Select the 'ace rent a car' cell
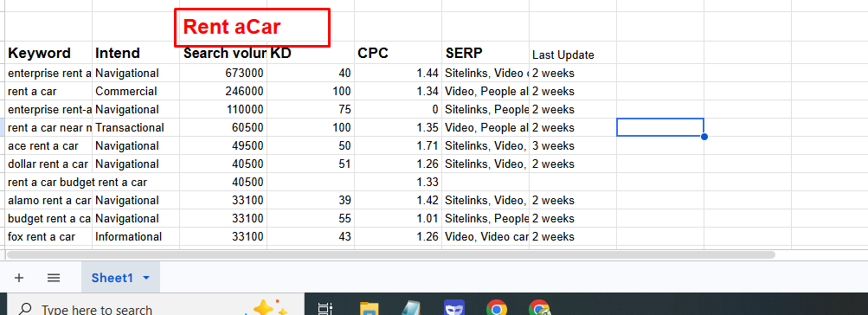 pyautogui.click(x=48, y=146)
